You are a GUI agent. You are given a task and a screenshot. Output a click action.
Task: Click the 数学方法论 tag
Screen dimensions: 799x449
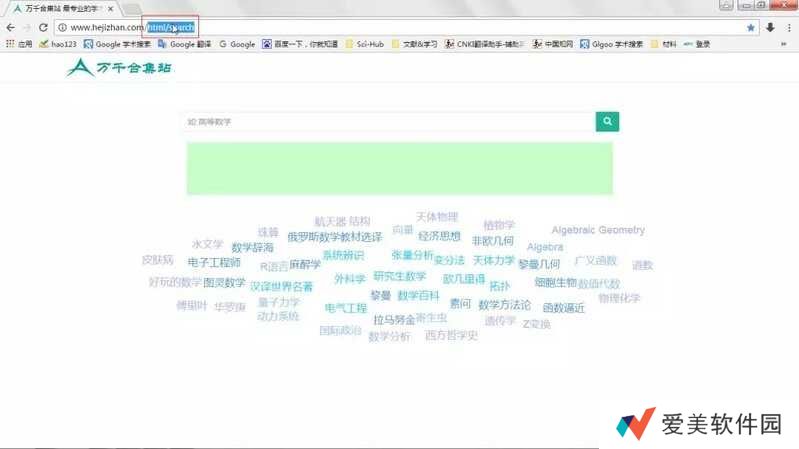[504, 305]
